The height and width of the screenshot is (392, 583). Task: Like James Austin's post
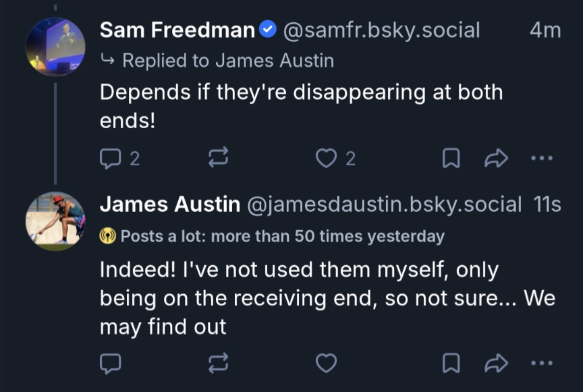coord(327,364)
